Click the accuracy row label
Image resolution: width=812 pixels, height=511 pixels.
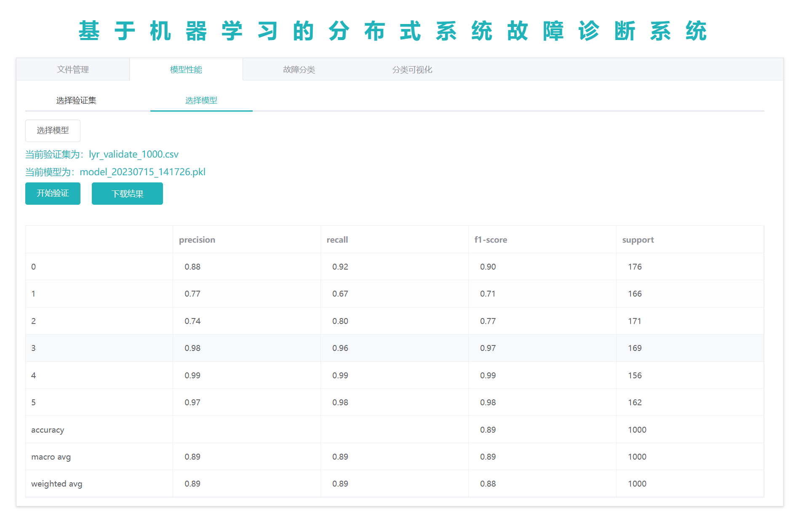pyautogui.click(x=48, y=430)
